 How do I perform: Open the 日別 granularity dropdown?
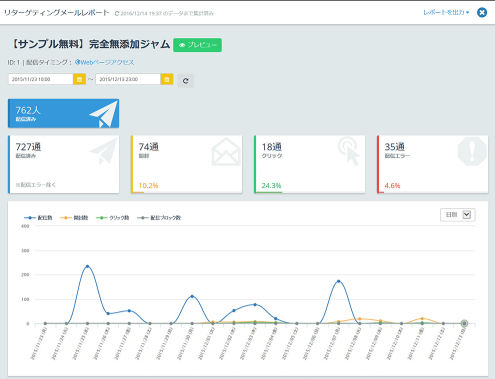458,215
